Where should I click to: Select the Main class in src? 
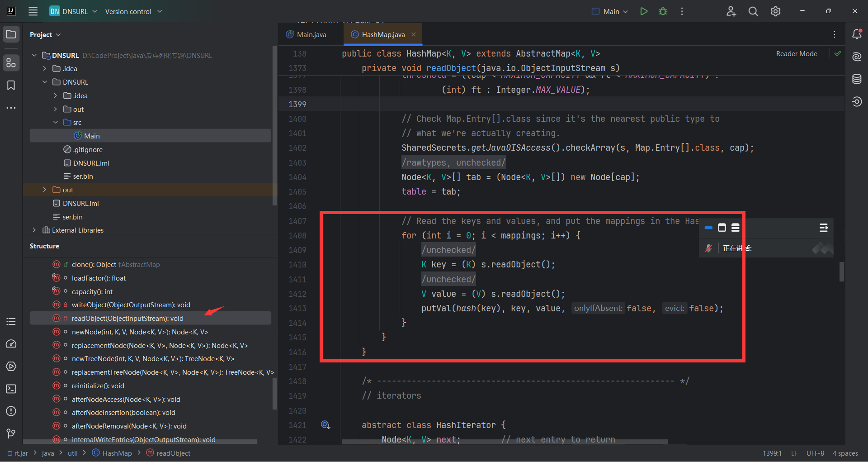pyautogui.click(x=151, y=136)
